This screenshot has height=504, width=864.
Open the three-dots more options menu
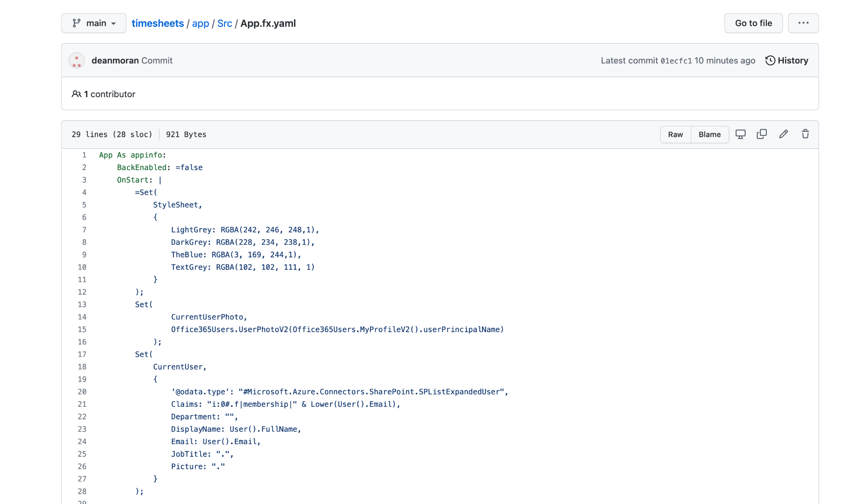pos(803,23)
